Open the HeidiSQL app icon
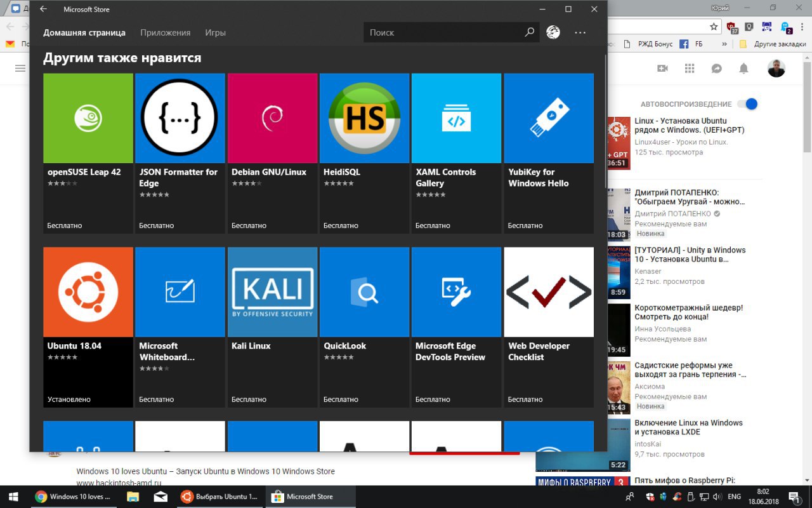The width and height of the screenshot is (812, 508). pos(364,118)
